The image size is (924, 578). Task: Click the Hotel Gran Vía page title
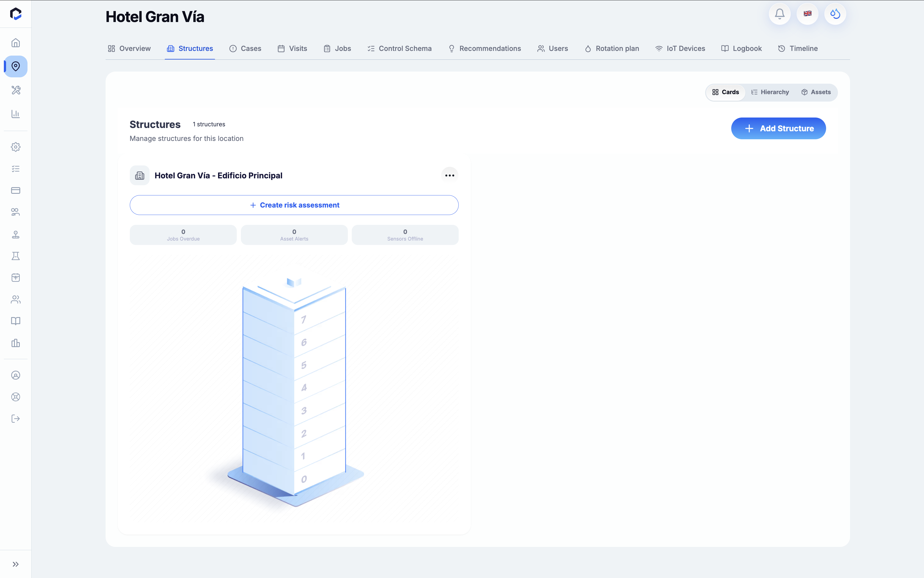pos(155,17)
